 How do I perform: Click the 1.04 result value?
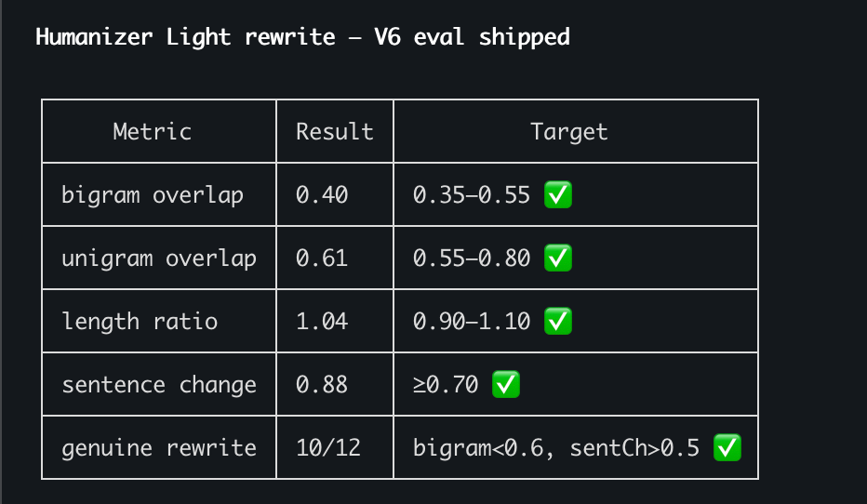pyautogui.click(x=322, y=321)
